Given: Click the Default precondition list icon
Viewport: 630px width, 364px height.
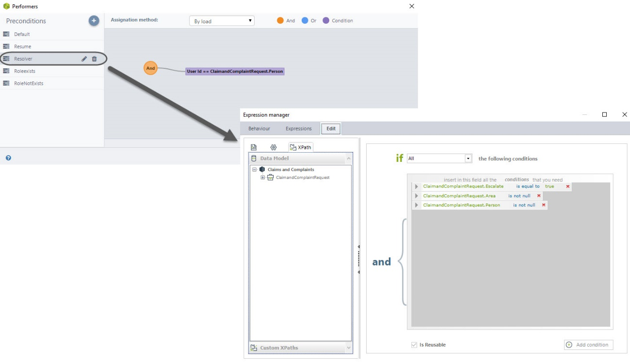Looking at the screenshot, I should tap(6, 34).
